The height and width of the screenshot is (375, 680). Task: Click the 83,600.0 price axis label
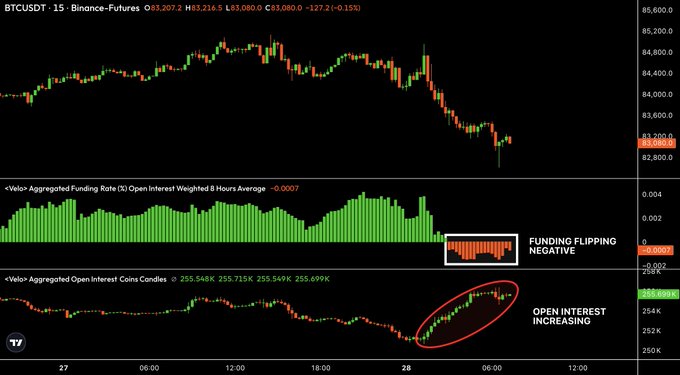pyautogui.click(x=656, y=115)
